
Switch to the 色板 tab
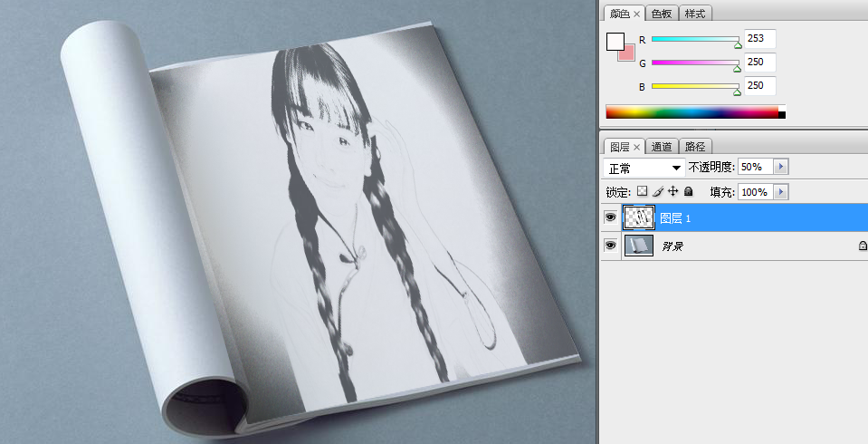(x=662, y=14)
